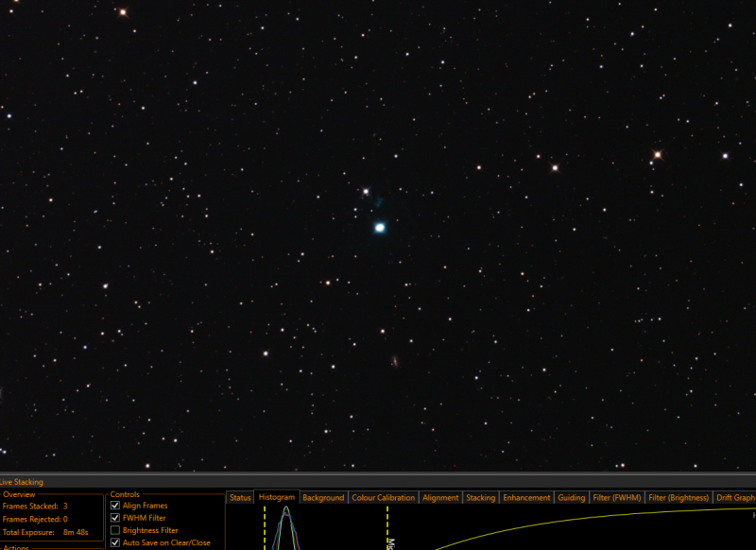Switch to the Enhancement tab
The width and height of the screenshot is (756, 550).
[526, 497]
